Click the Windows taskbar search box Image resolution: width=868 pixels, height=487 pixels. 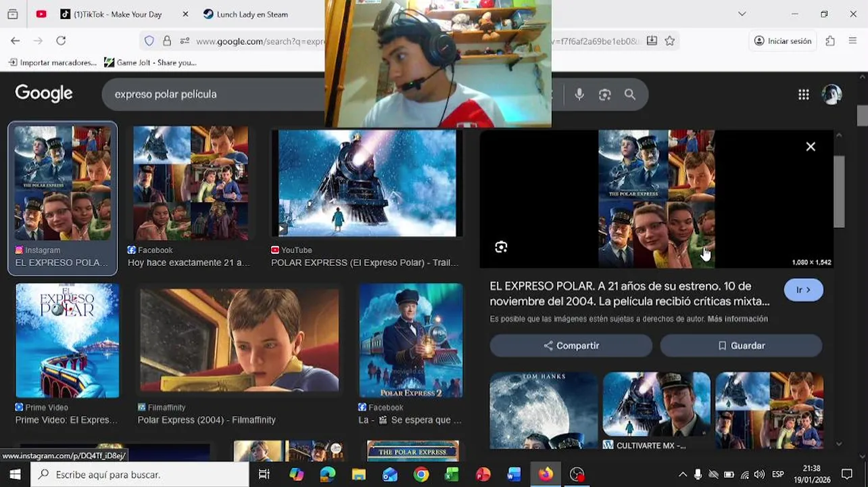click(x=140, y=474)
